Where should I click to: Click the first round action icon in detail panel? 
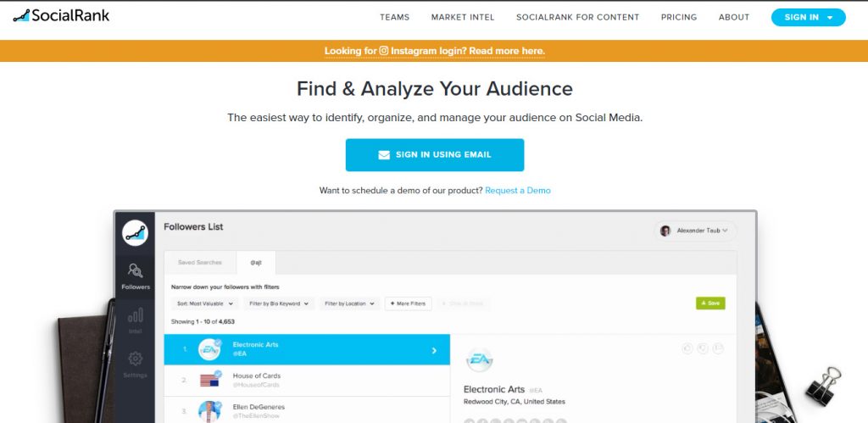(x=687, y=348)
